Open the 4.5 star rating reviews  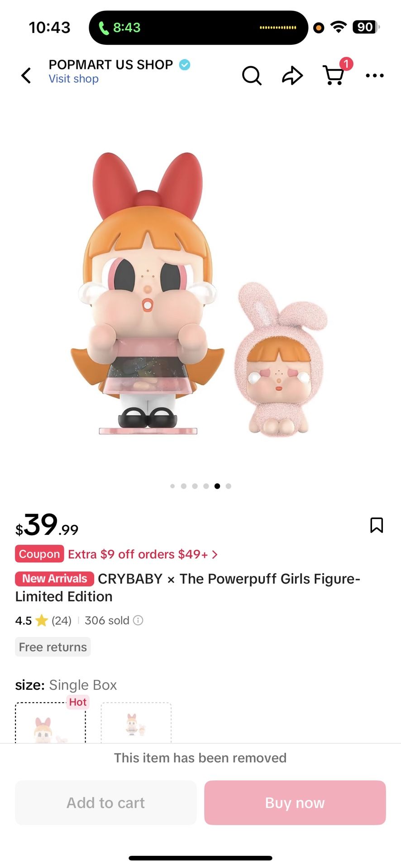point(43,620)
